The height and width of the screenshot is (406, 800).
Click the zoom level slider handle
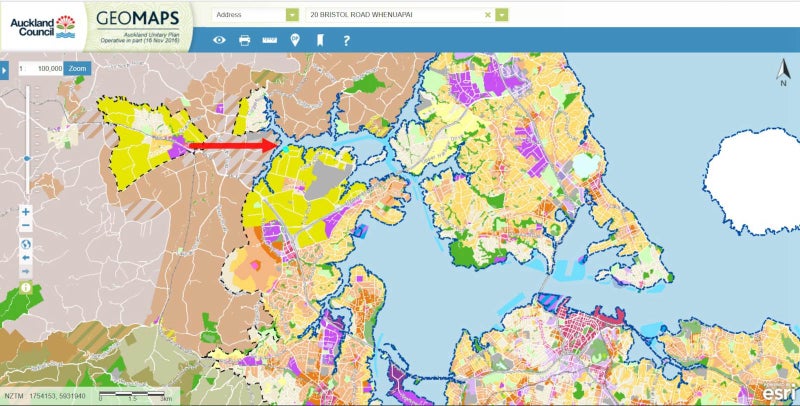27,159
